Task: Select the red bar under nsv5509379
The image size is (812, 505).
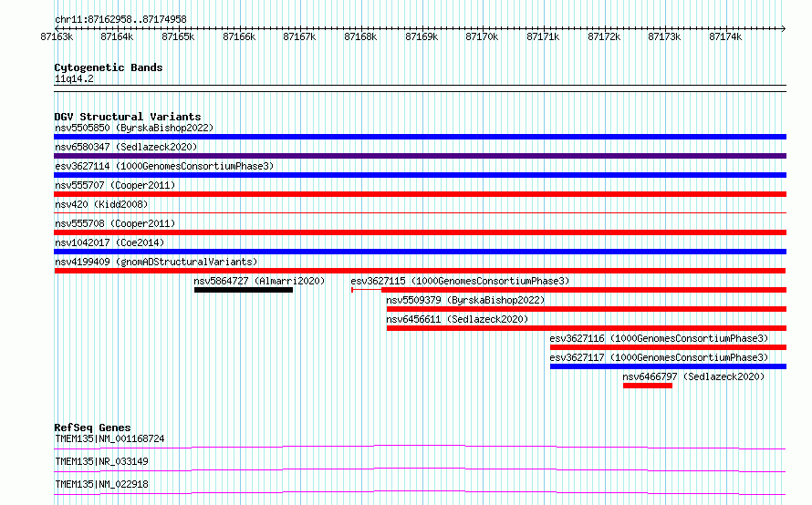Action: click(x=587, y=309)
